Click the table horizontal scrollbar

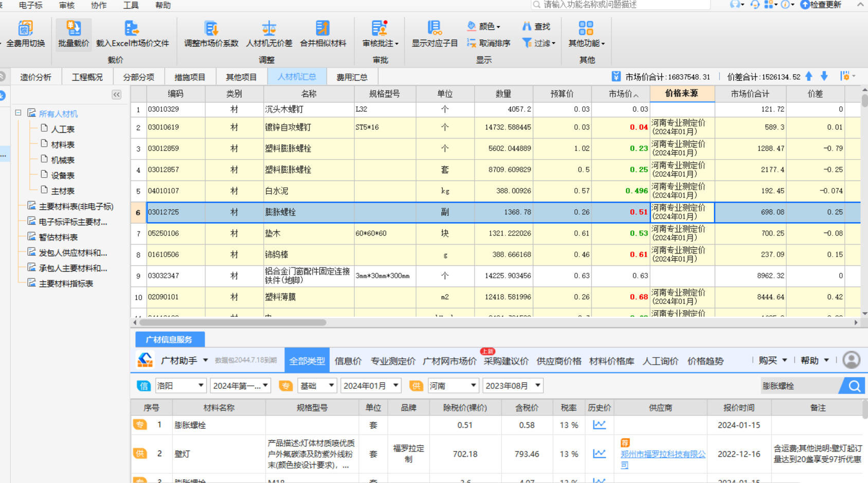233,323
